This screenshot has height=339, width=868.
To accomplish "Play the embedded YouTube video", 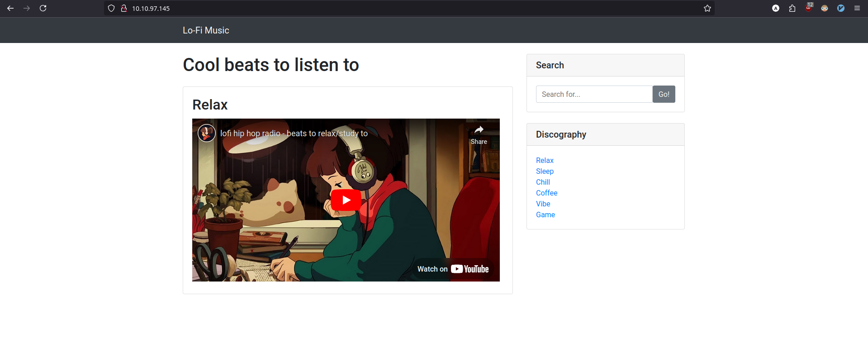I will click(x=346, y=200).
